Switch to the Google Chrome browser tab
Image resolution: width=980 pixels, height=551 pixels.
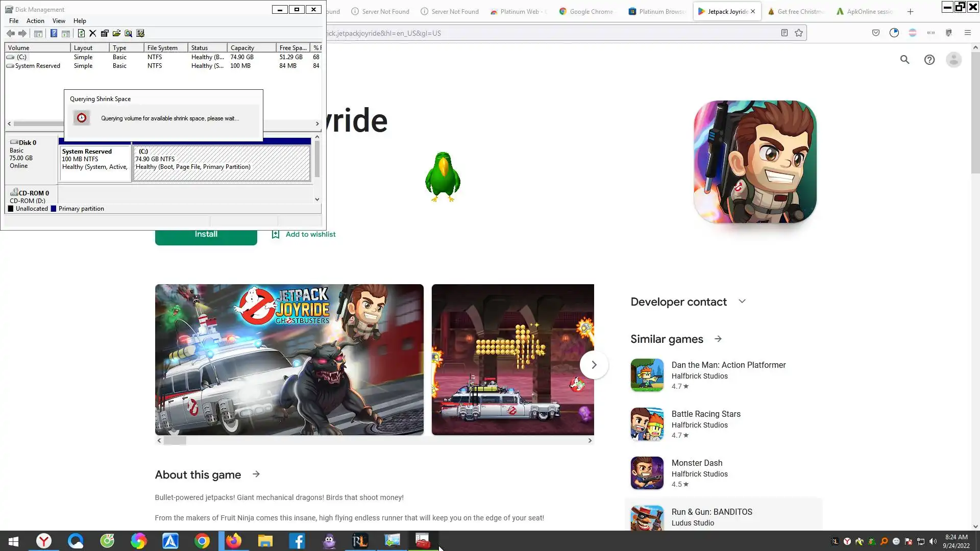tap(587, 11)
